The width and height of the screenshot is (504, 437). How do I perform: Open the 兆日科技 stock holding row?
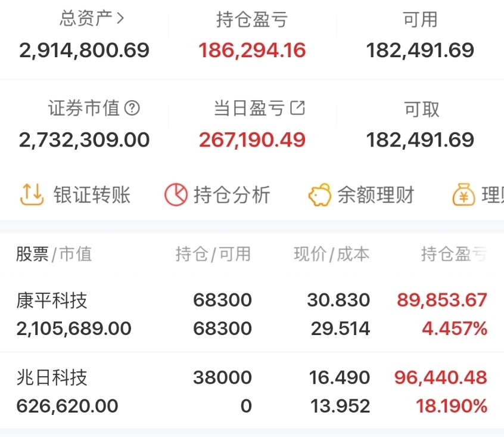click(x=252, y=390)
